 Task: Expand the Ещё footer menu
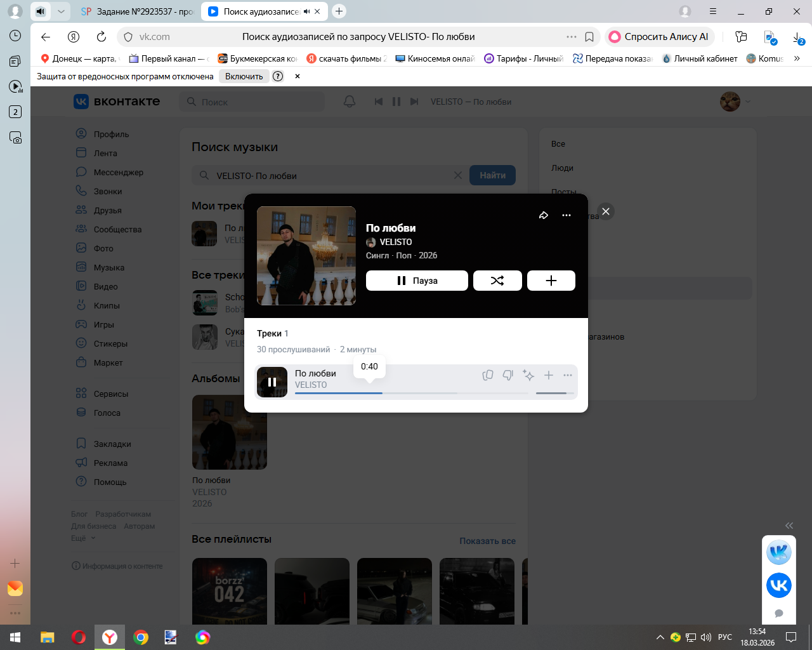click(83, 538)
